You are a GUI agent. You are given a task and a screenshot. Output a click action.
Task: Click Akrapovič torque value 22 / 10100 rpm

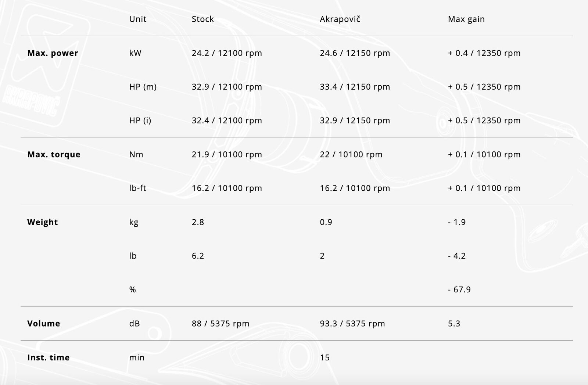coord(351,155)
